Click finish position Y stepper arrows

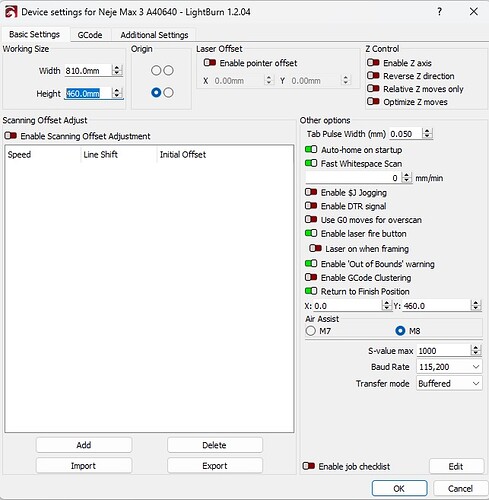(476, 305)
